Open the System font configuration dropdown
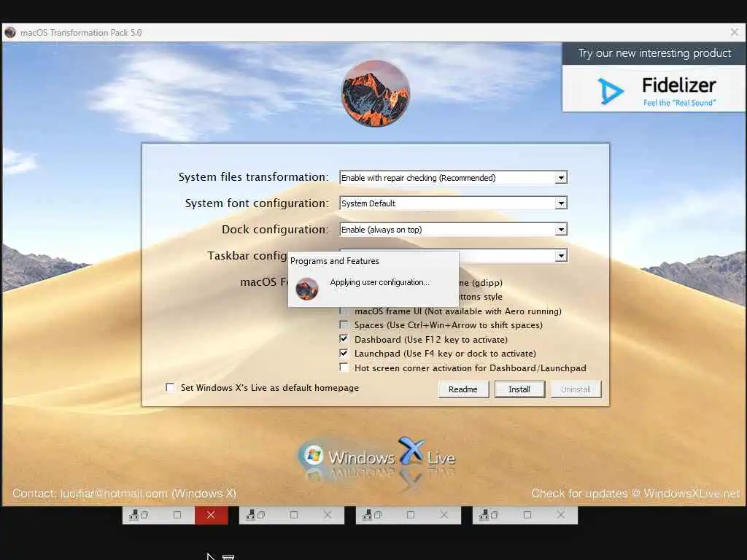The image size is (747, 560). [453, 203]
